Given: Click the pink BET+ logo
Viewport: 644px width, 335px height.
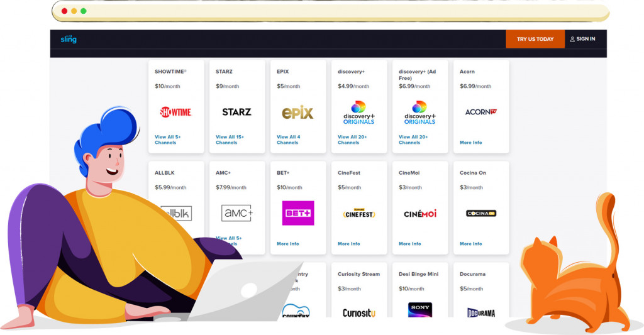Looking at the screenshot, I should pyautogui.click(x=298, y=213).
